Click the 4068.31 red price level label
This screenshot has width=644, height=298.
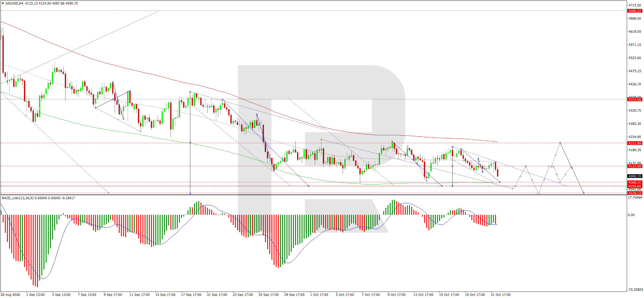(635, 183)
